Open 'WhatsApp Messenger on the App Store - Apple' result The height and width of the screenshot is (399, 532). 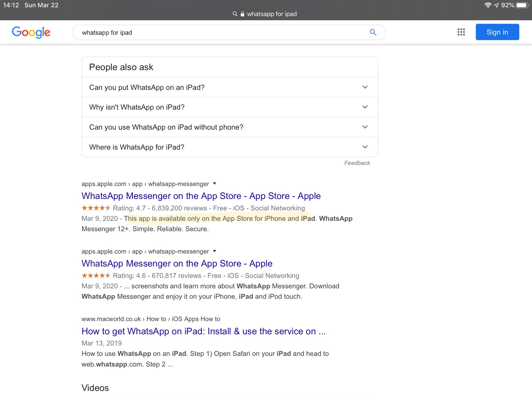pos(177,263)
